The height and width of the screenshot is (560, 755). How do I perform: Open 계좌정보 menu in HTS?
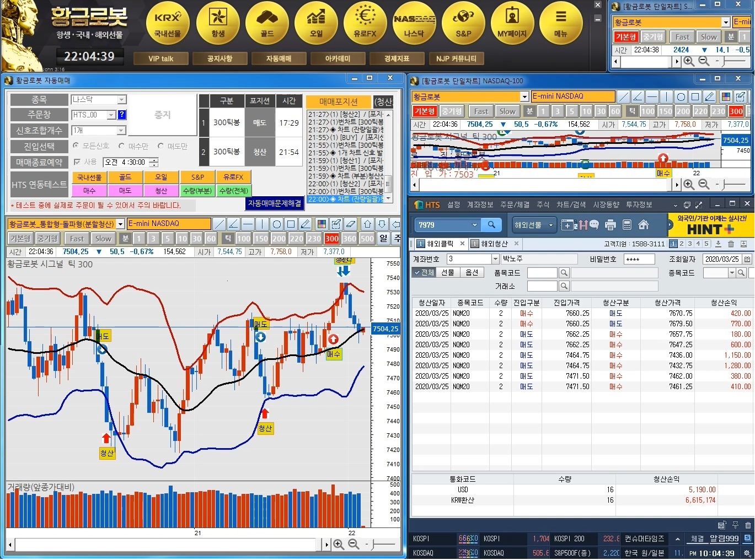[480, 204]
